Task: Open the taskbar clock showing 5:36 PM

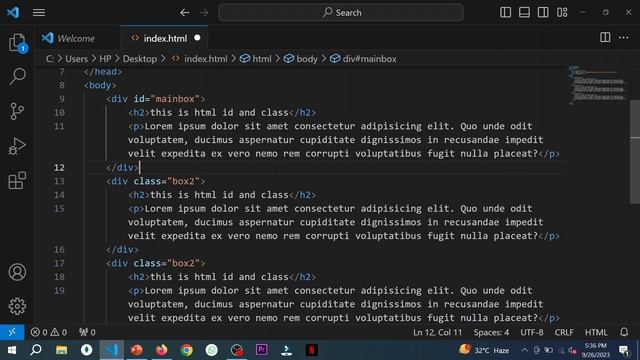Action: (x=596, y=350)
